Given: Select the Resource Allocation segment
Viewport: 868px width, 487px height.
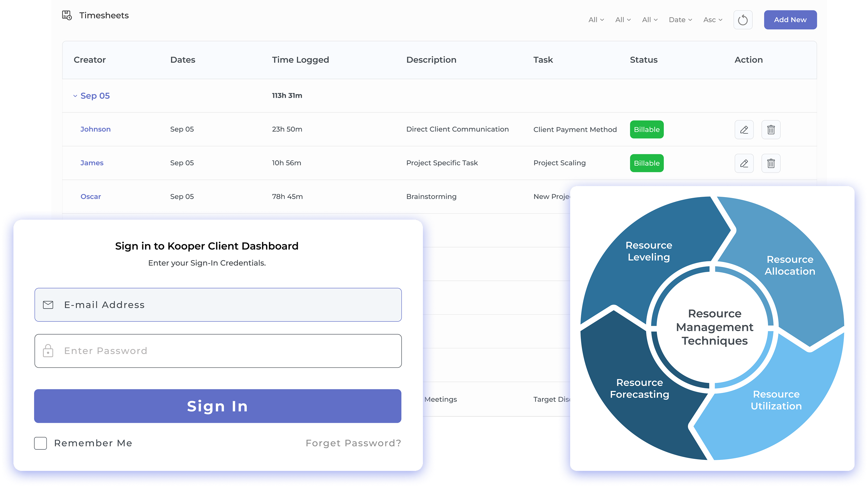Looking at the screenshot, I should click(x=789, y=265).
